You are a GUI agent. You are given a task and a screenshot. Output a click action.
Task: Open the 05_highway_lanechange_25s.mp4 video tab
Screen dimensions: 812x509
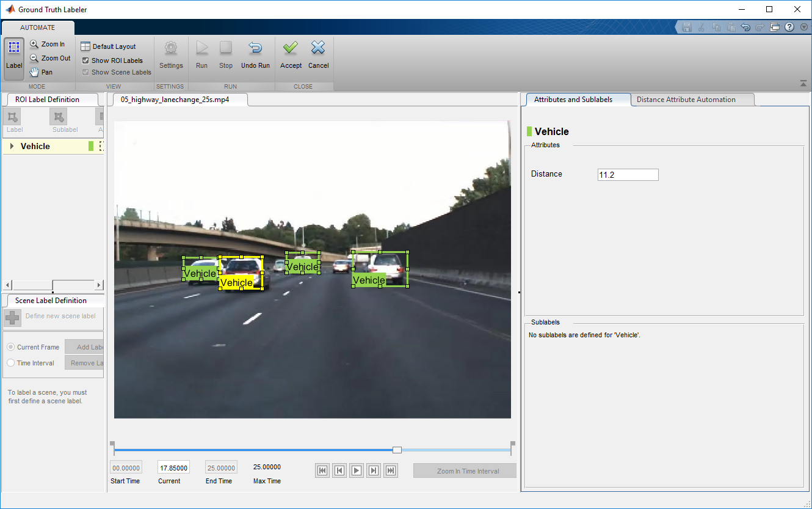coord(175,100)
